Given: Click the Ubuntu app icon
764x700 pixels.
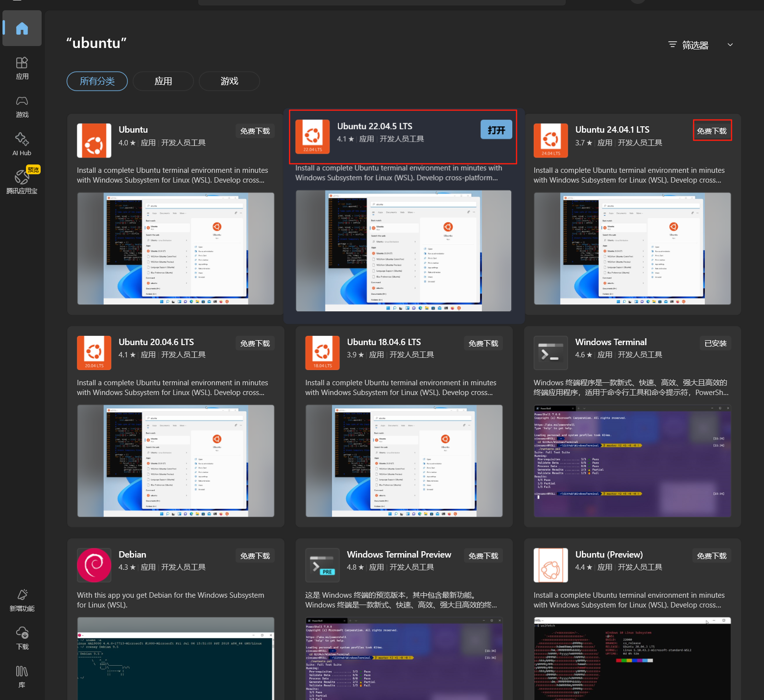Looking at the screenshot, I should pyautogui.click(x=94, y=140).
